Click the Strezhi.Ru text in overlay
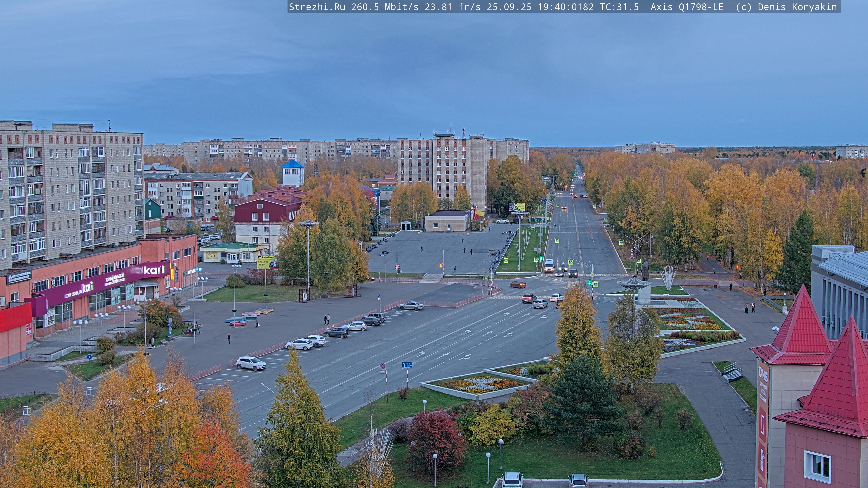This screenshot has height=488, width=868. (317, 7)
